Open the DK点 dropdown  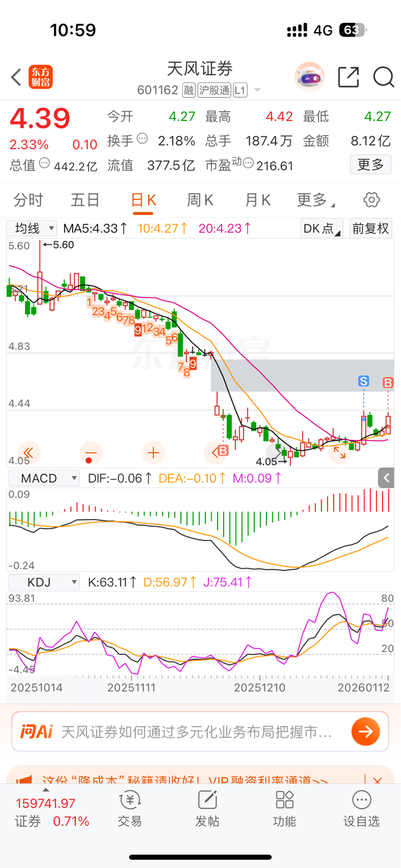(x=322, y=228)
